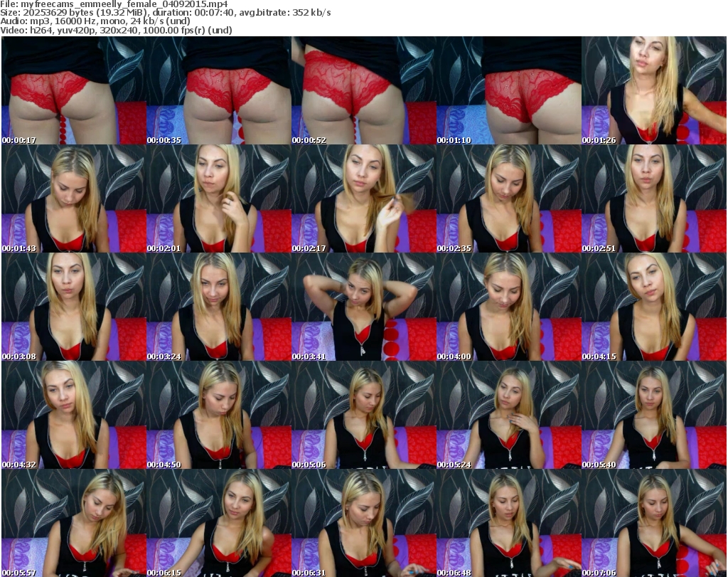
Task: Pick the frame labeled 00:06:15
Action: coord(219,523)
